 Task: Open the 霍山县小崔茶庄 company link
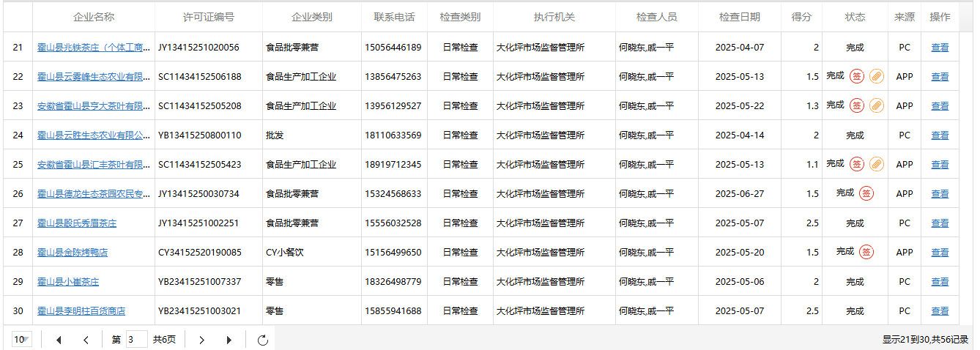pos(68,282)
